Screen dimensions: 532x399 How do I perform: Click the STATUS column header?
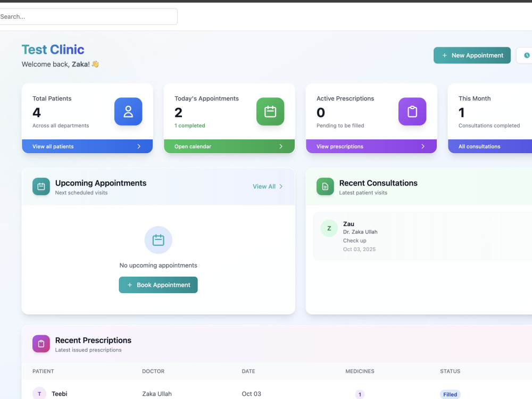[x=450, y=371]
